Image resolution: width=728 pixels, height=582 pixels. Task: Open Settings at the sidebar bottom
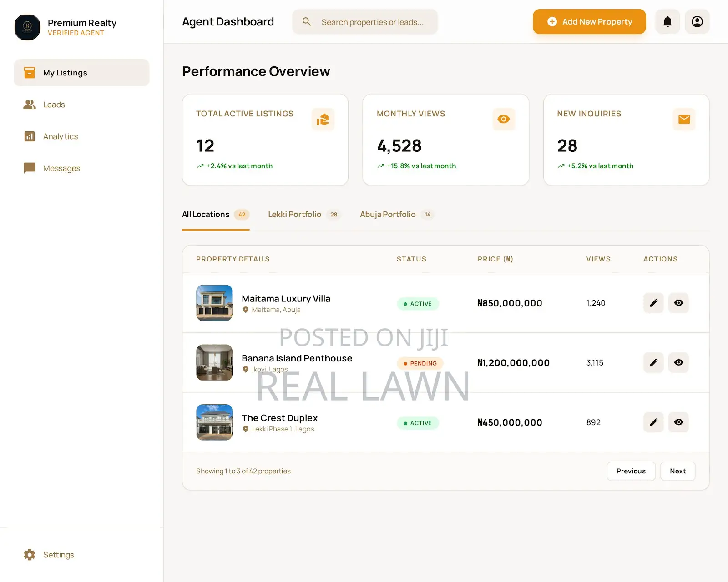(x=81, y=555)
